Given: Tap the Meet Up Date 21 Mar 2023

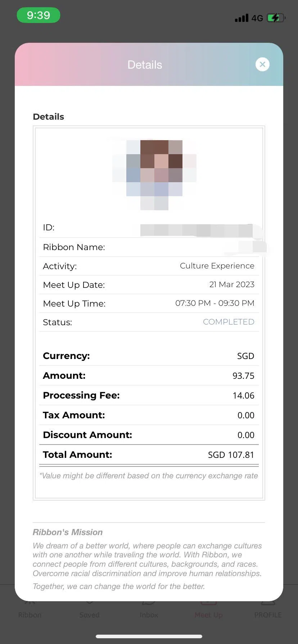Looking at the screenshot, I should tap(232, 285).
